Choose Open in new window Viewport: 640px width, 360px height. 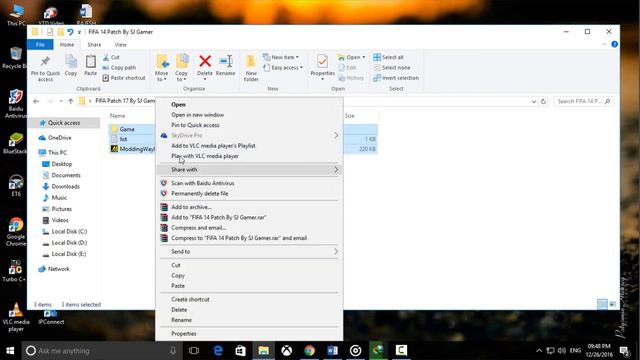[x=198, y=115]
